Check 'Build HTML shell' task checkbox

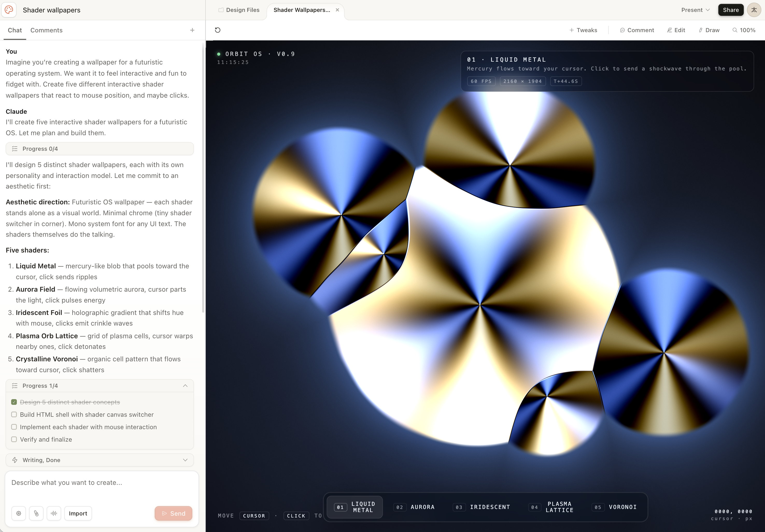click(x=14, y=414)
